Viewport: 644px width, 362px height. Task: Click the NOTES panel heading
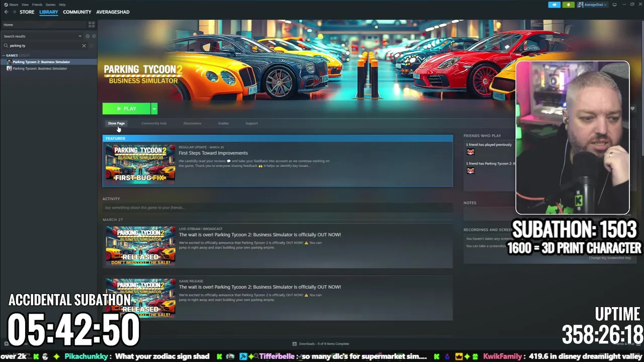pyautogui.click(x=470, y=203)
